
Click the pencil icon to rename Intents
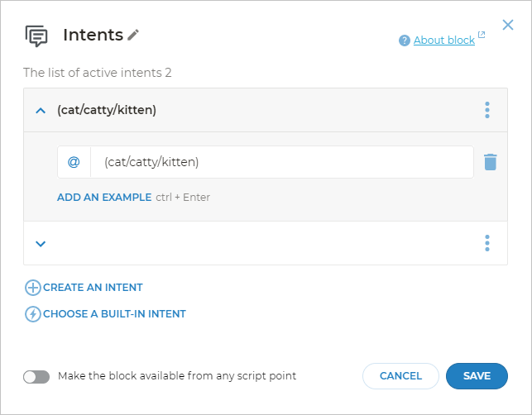134,35
